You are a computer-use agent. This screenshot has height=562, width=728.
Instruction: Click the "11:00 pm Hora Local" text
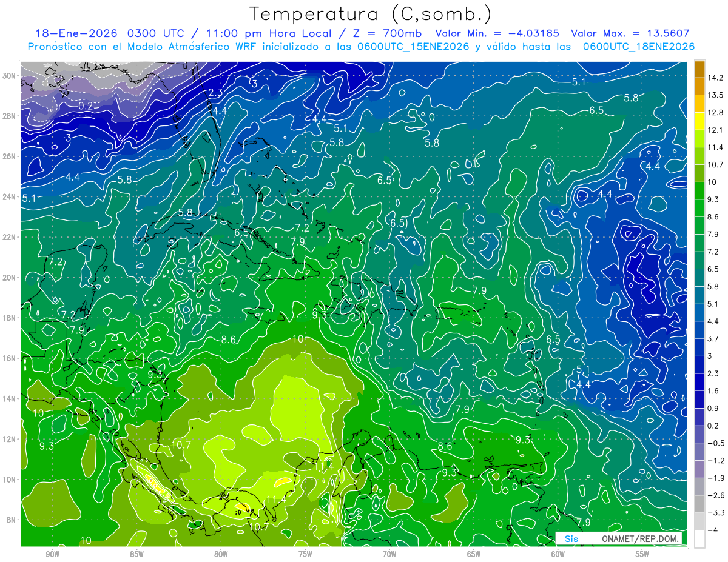pyautogui.click(x=269, y=33)
